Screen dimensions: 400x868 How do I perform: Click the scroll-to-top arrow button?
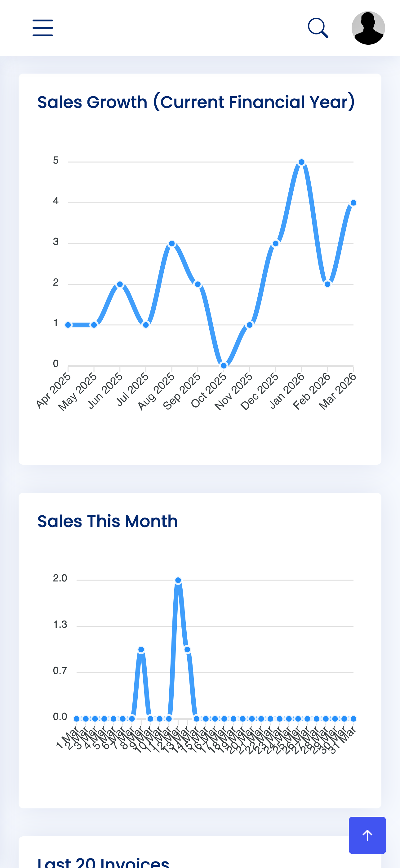[367, 835]
